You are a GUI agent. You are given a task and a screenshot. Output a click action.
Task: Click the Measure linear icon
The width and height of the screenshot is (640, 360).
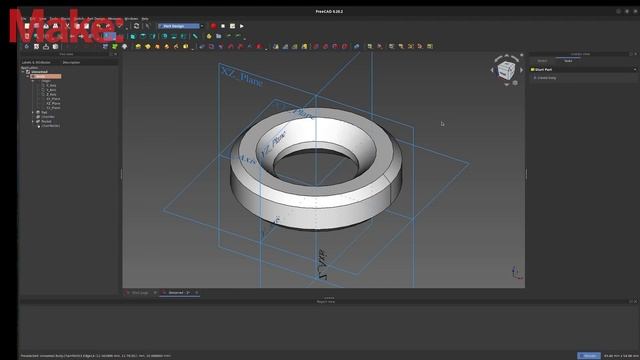coord(370,47)
